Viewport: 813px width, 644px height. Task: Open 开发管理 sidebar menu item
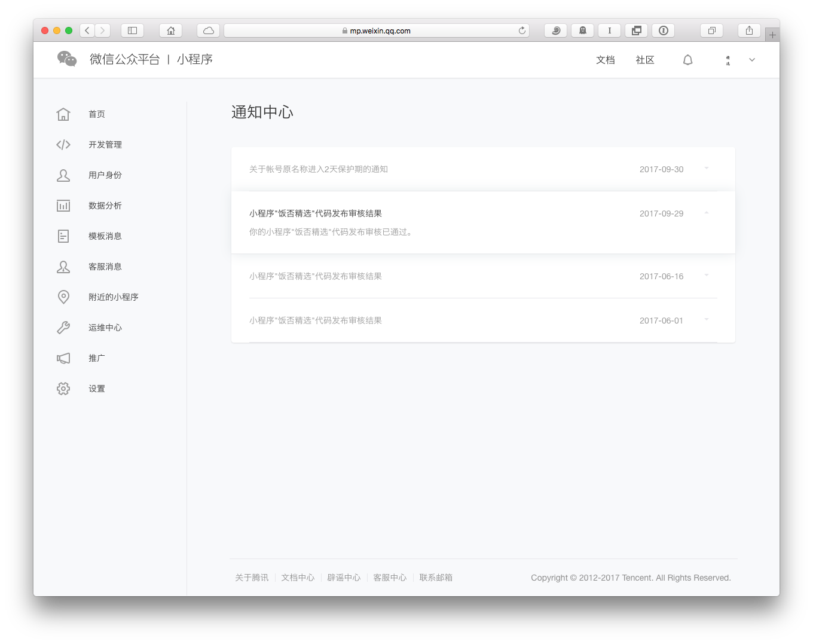(x=105, y=145)
